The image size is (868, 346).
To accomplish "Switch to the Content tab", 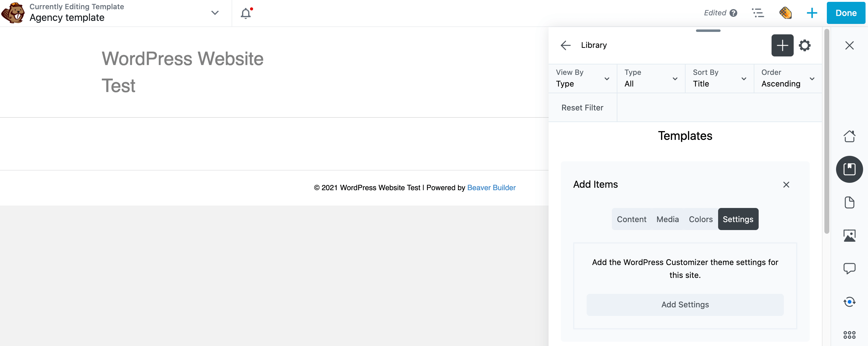I will [631, 219].
